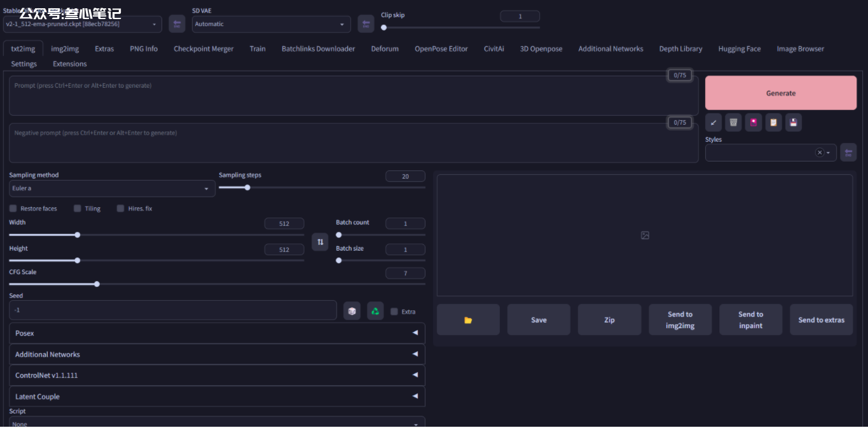
Task: Expand the ControlNet v1.1.111 section
Action: coord(217,375)
